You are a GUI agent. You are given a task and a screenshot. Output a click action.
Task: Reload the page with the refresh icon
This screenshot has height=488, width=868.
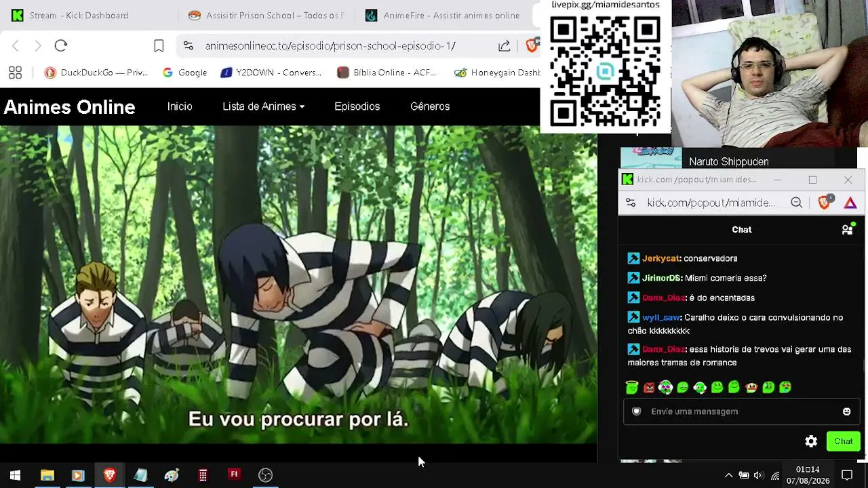coord(61,45)
